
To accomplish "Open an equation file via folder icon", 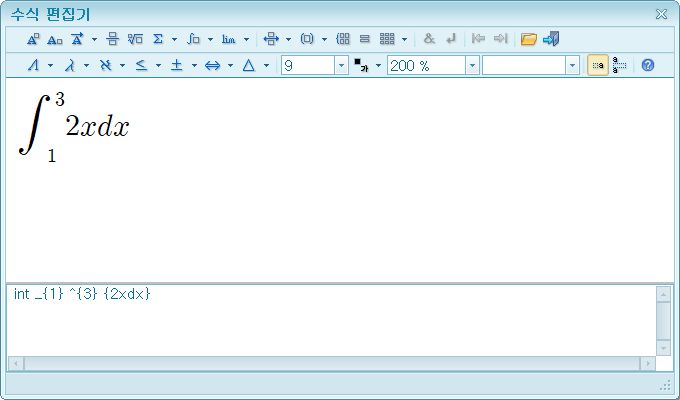I will pos(529,39).
